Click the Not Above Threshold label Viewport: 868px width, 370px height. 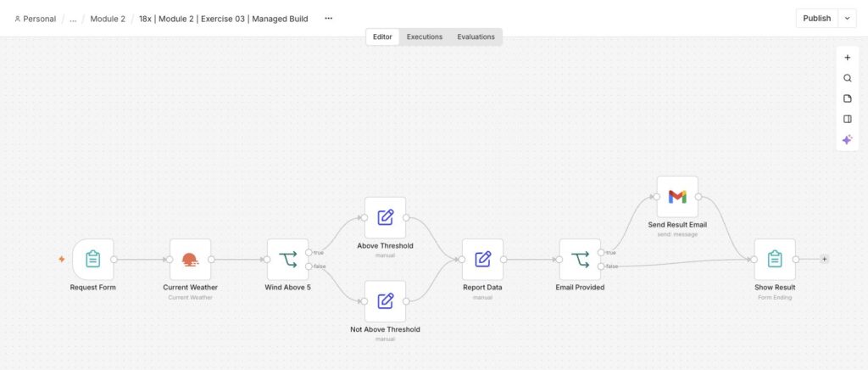[x=386, y=329]
